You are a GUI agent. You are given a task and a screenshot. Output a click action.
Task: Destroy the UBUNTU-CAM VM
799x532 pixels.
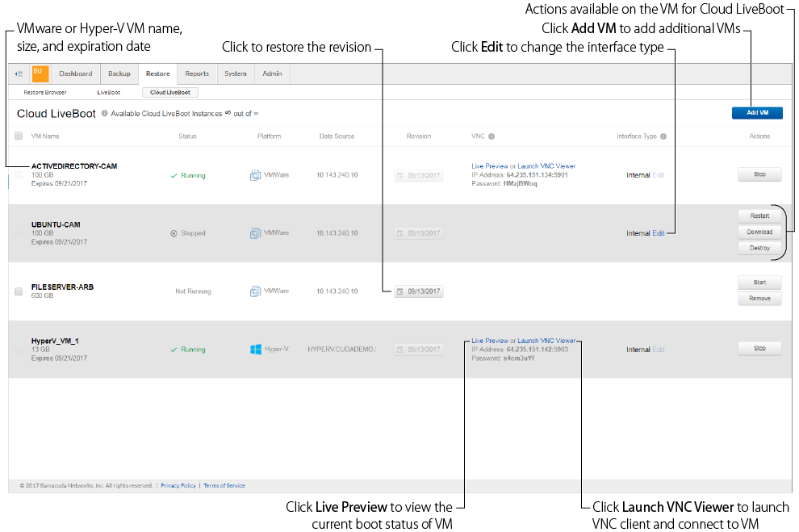tap(759, 248)
